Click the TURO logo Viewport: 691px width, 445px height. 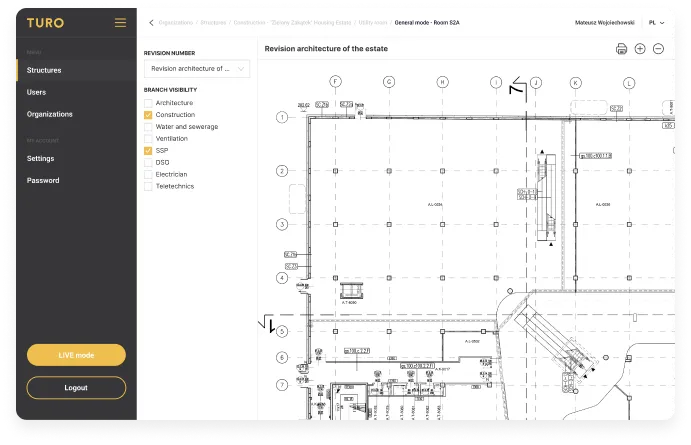coord(45,23)
